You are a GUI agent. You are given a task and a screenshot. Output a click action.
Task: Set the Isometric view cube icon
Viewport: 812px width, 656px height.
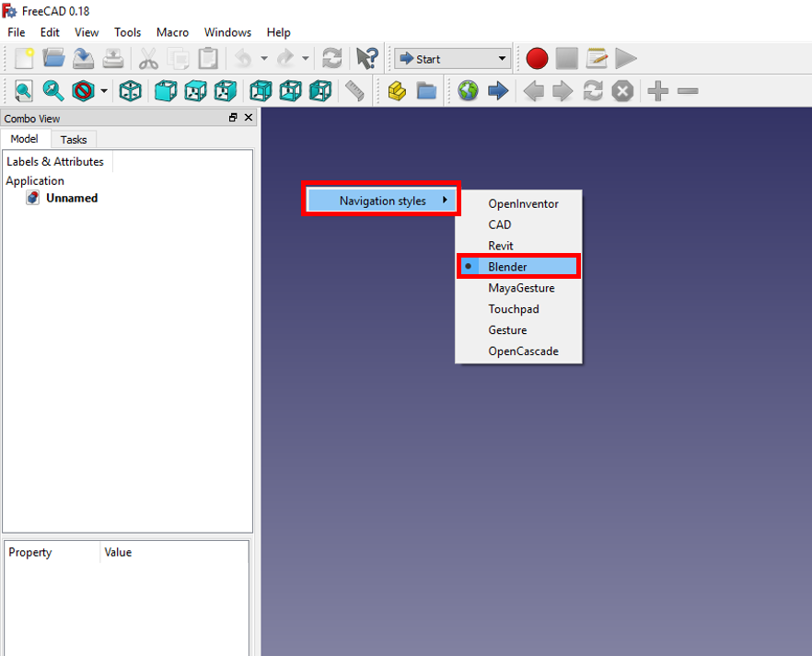coord(130,91)
